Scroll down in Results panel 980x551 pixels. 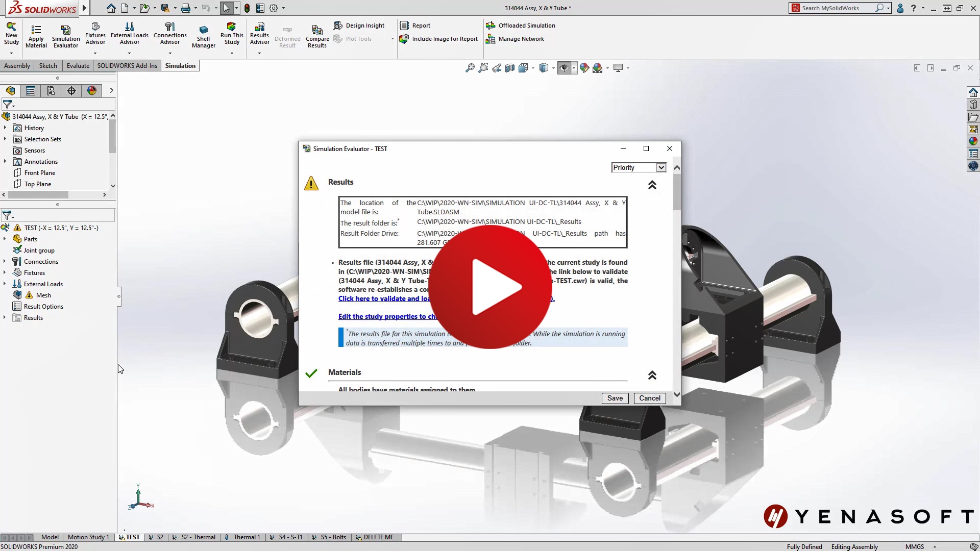(x=676, y=393)
